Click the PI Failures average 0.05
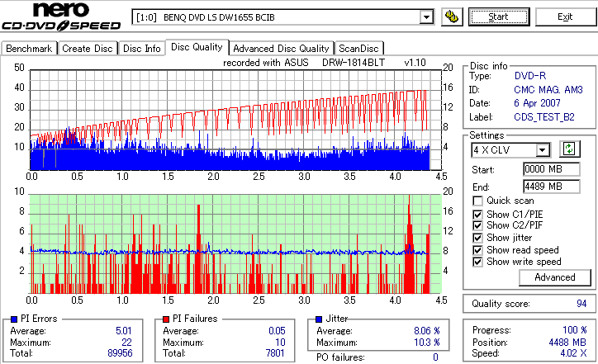Screen dimensions: 598x364 (277, 331)
